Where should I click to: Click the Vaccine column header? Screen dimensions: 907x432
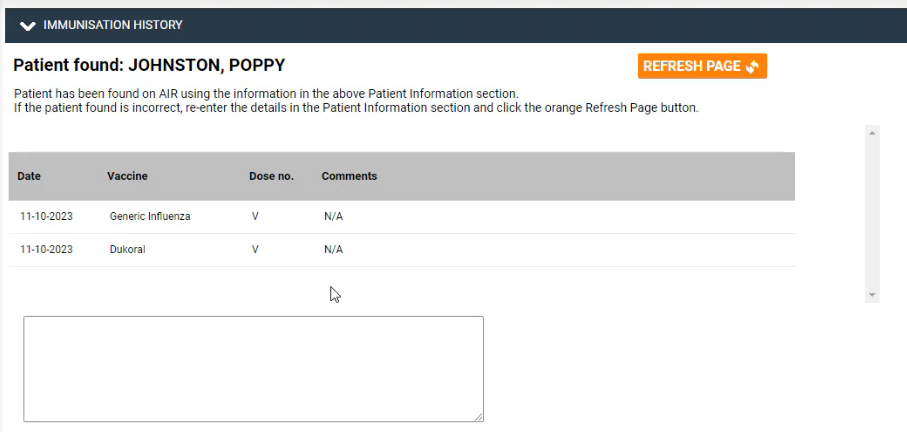[127, 176]
